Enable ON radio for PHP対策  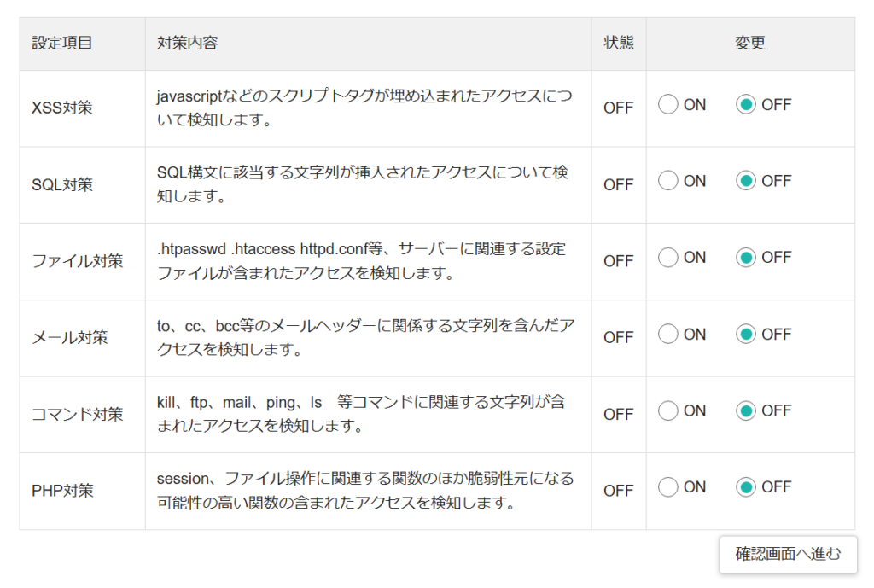click(x=668, y=487)
